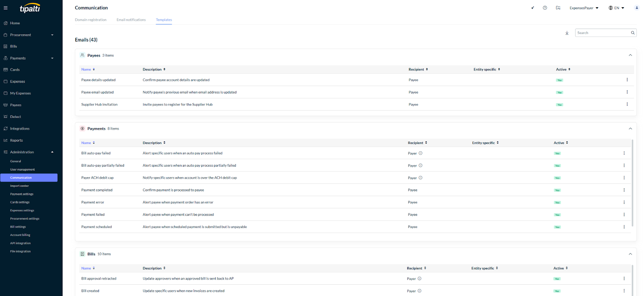
Task: Click the user profile icon
Action: (x=637, y=8)
